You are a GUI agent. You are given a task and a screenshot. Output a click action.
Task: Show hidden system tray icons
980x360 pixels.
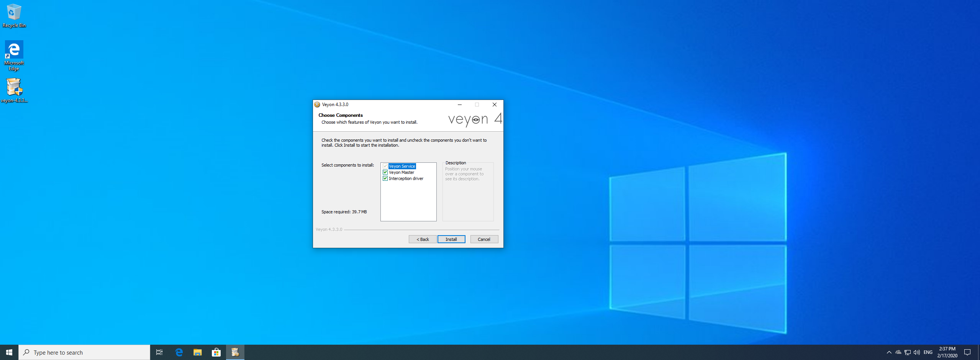889,352
